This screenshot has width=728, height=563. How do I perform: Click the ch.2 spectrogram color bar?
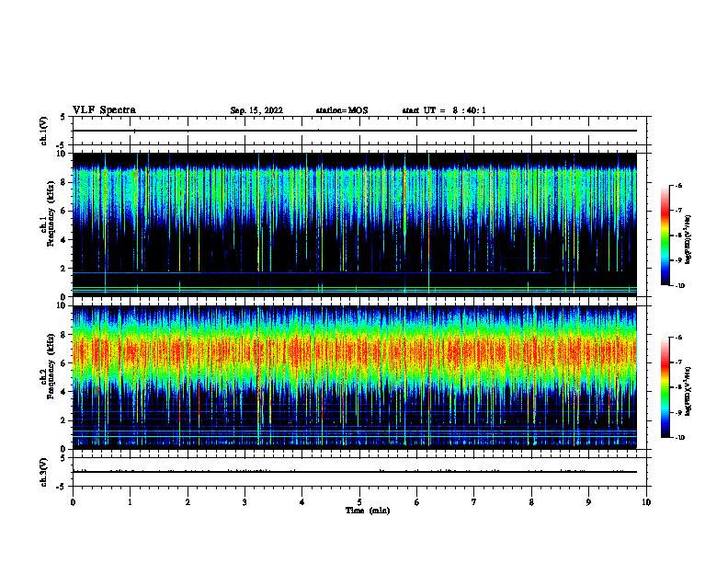(x=665, y=387)
